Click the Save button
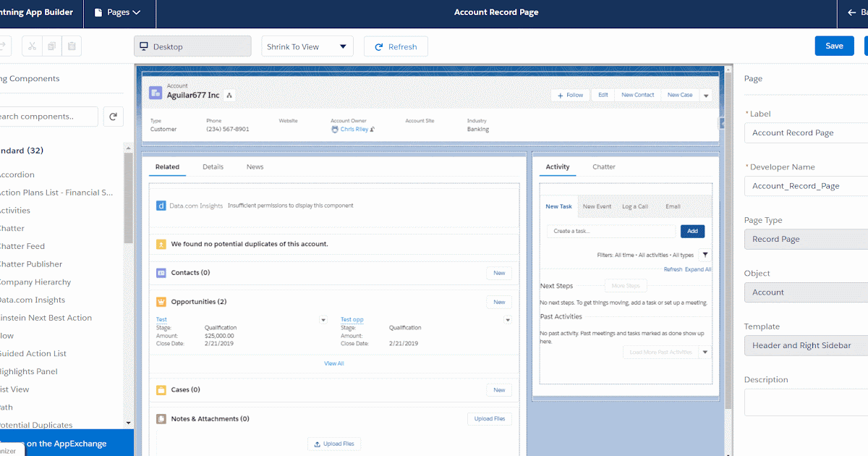This screenshot has height=456, width=868. [x=834, y=45]
